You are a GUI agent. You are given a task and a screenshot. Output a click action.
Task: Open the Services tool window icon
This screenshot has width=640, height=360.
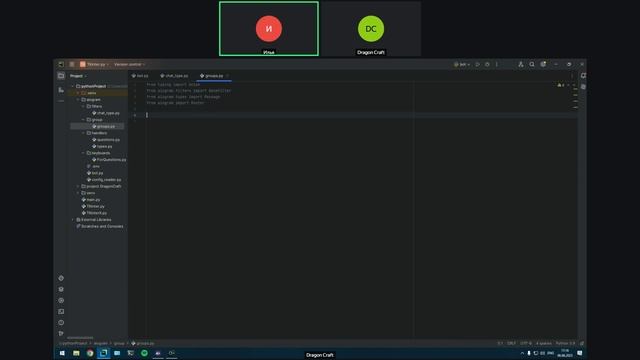click(x=61, y=300)
